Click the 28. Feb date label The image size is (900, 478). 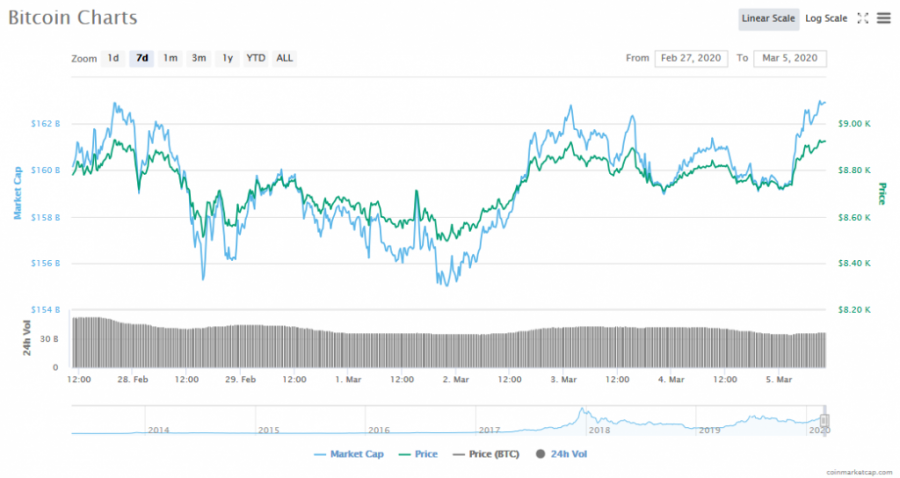133,379
